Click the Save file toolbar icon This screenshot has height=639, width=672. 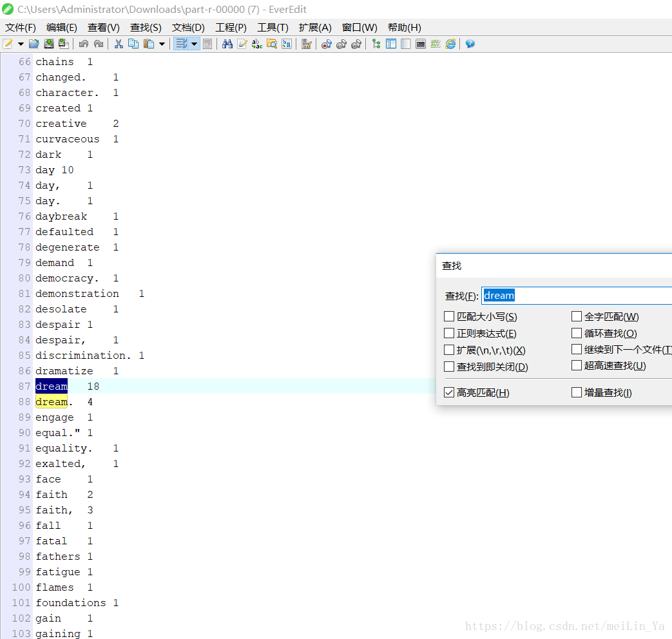coord(49,44)
